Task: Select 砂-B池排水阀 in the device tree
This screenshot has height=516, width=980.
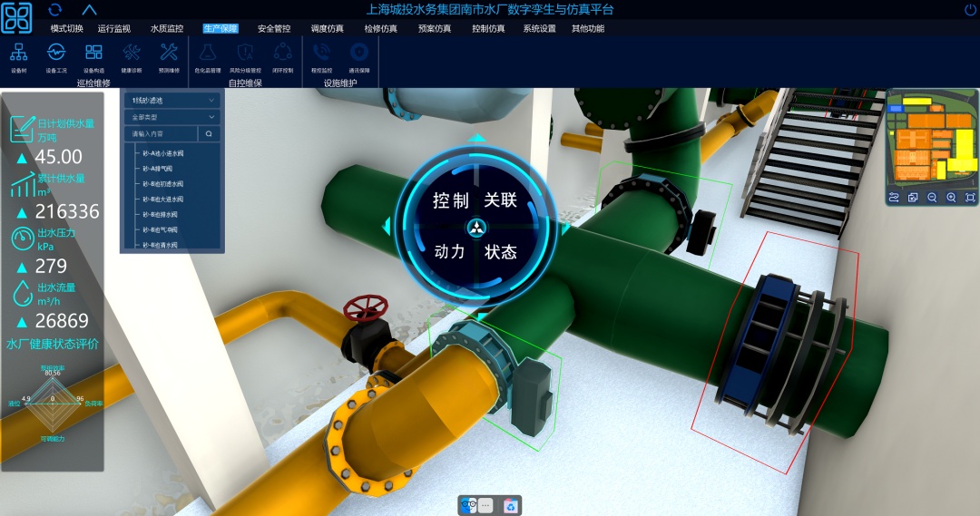Action: pos(160,215)
